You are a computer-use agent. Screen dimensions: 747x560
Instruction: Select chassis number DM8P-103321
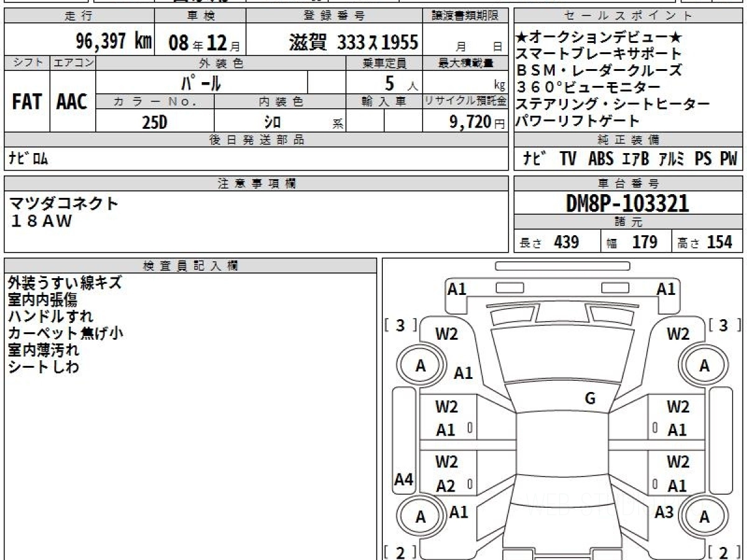[x=628, y=203]
